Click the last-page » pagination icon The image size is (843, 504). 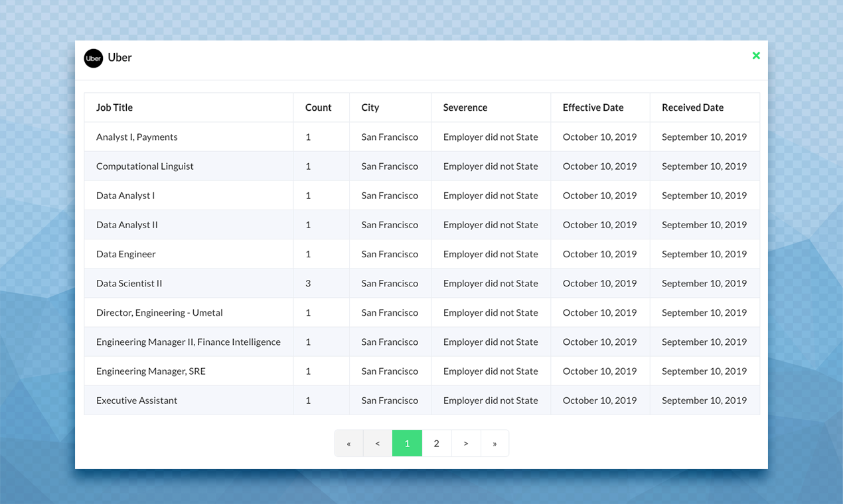pyautogui.click(x=495, y=443)
